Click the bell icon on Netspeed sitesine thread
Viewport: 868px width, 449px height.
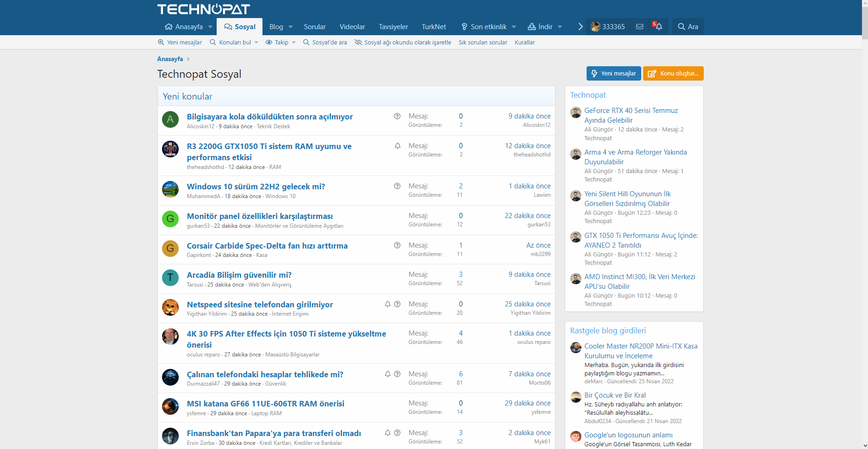pyautogui.click(x=387, y=304)
